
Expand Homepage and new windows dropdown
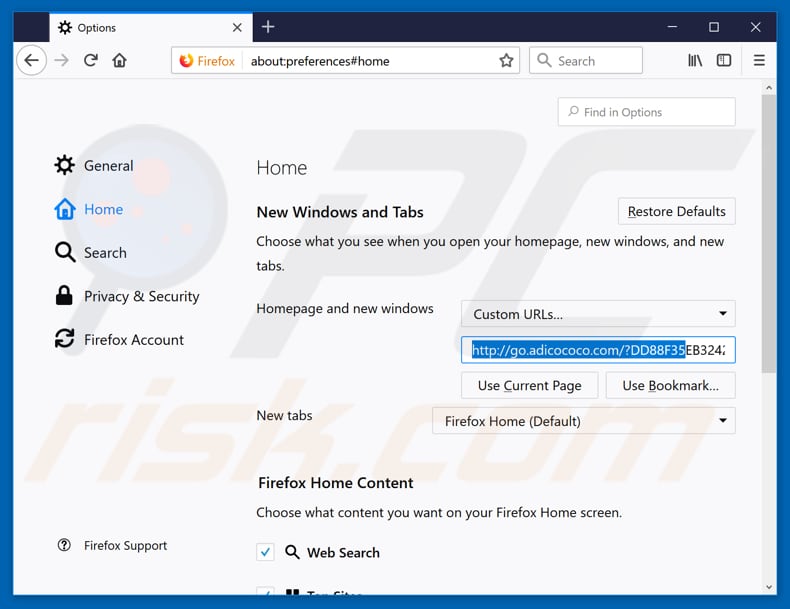click(598, 314)
